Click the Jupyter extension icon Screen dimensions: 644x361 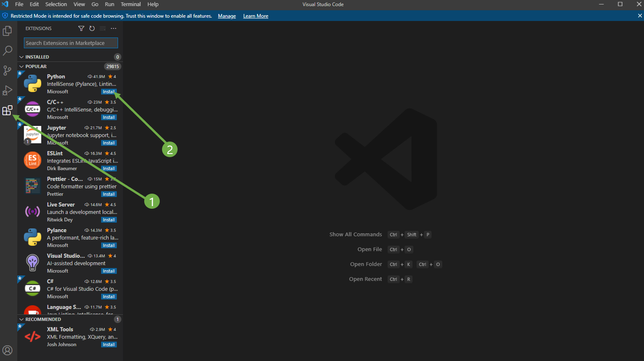(32, 135)
